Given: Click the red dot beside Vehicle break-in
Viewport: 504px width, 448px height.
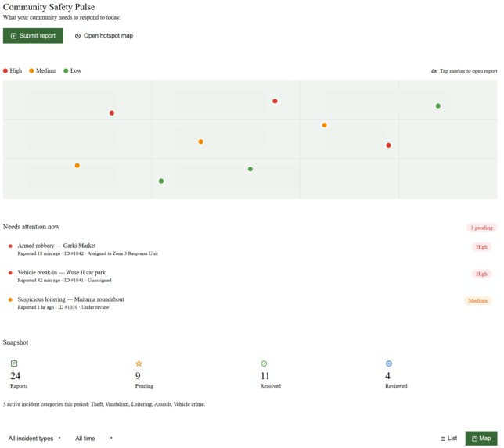Looking at the screenshot, I should tap(10, 273).
